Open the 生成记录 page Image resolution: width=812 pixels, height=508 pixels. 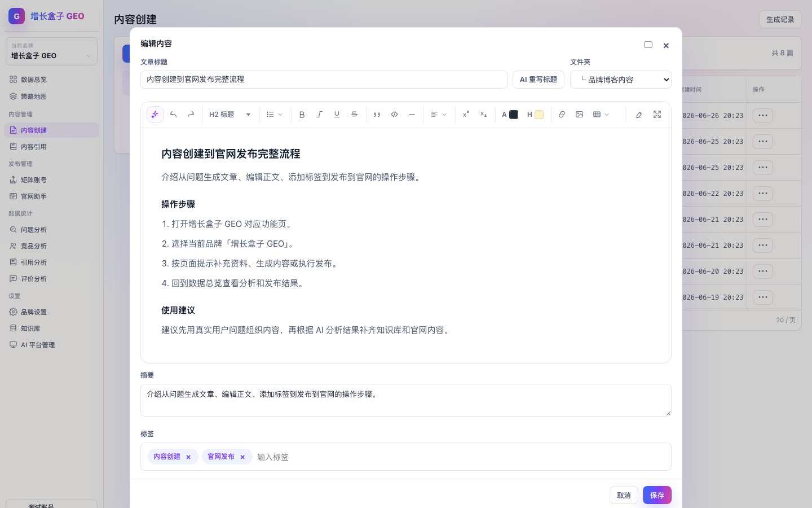pos(780,19)
